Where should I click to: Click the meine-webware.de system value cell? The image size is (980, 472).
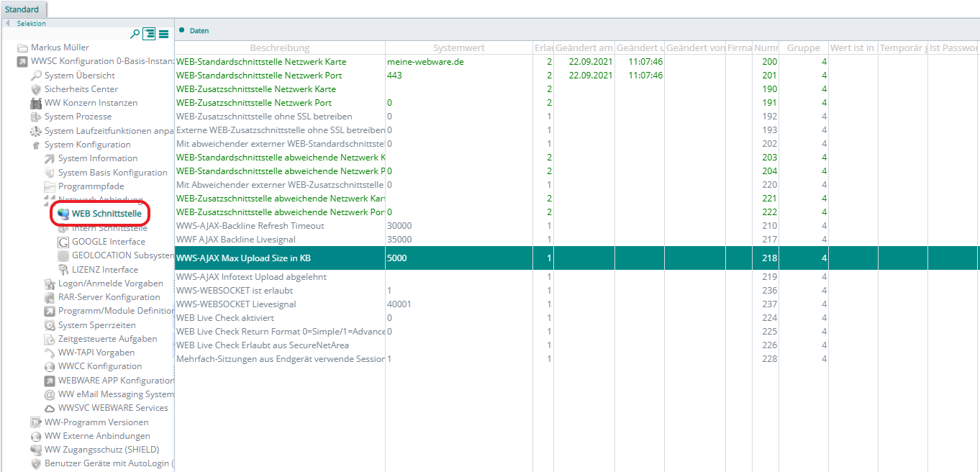click(425, 62)
